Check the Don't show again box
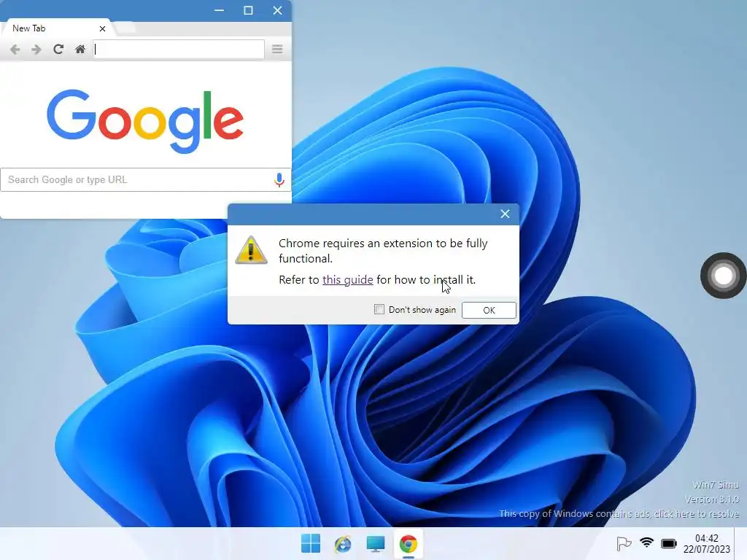The image size is (747, 560). pyautogui.click(x=379, y=309)
